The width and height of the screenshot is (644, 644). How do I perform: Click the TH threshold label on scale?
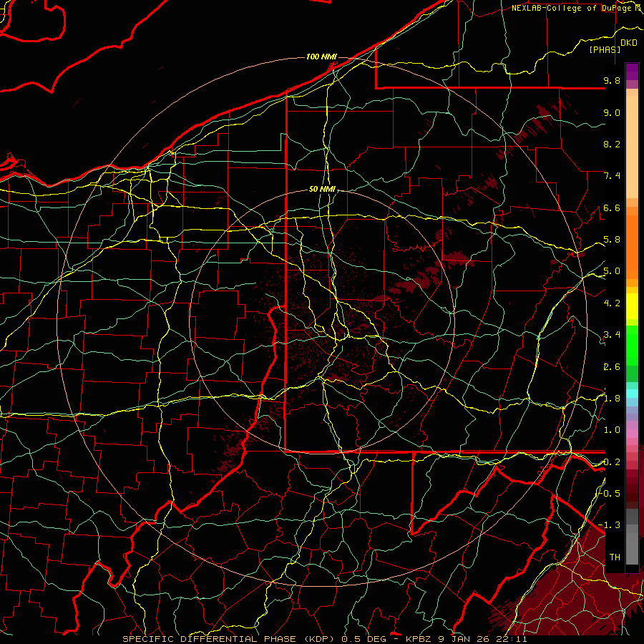[x=615, y=557]
